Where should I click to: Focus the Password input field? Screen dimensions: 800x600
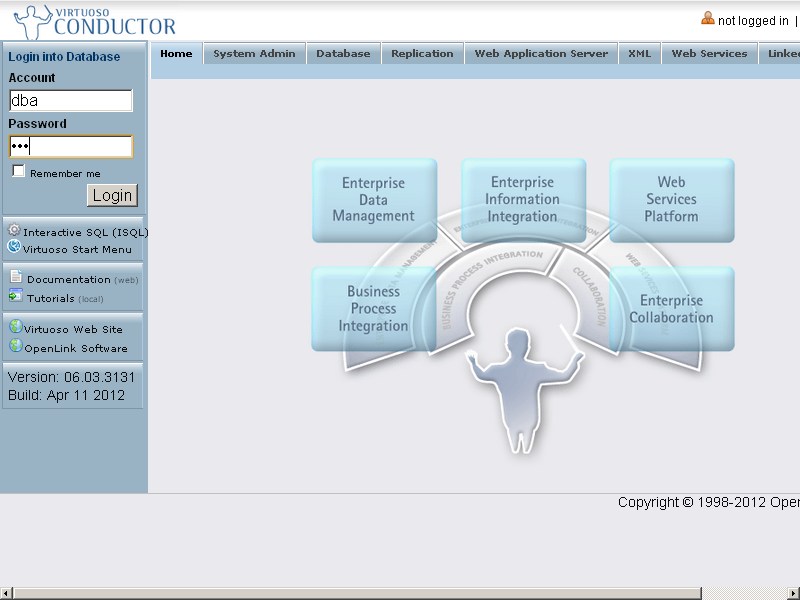pyautogui.click(x=70, y=147)
